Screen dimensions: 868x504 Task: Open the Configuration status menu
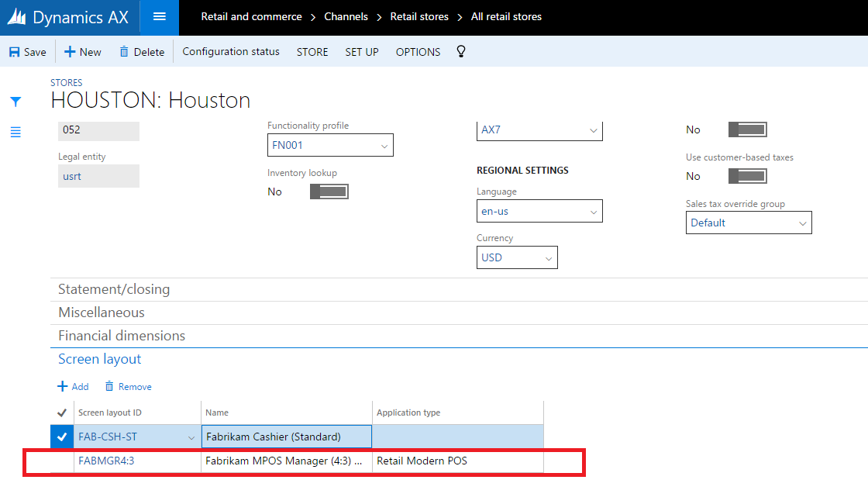[x=231, y=51]
